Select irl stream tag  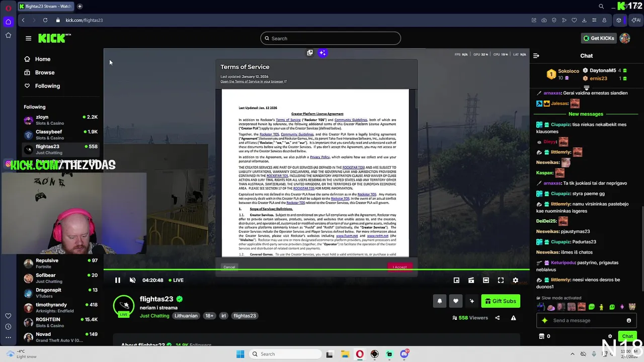[223, 316]
